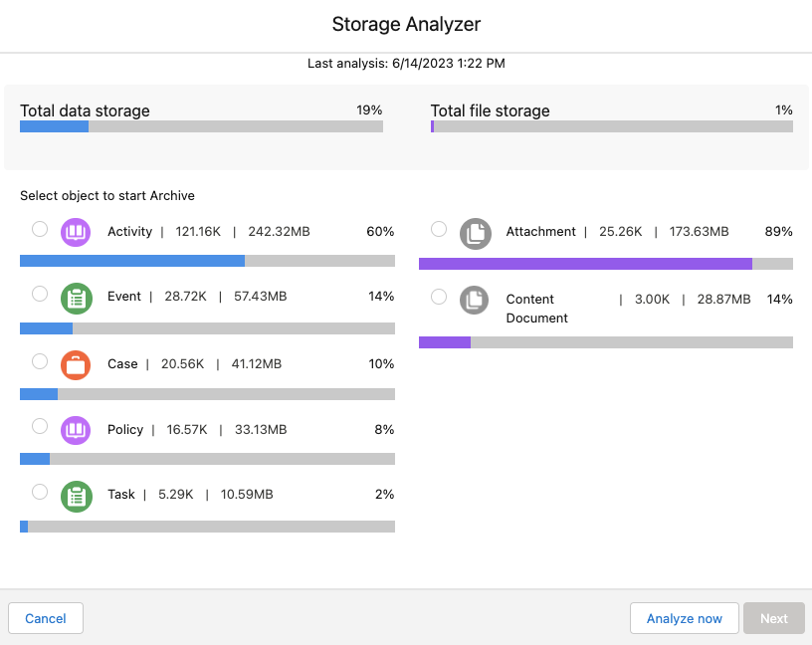Select the Activity radio button
This screenshot has height=645, width=812.
click(40, 229)
